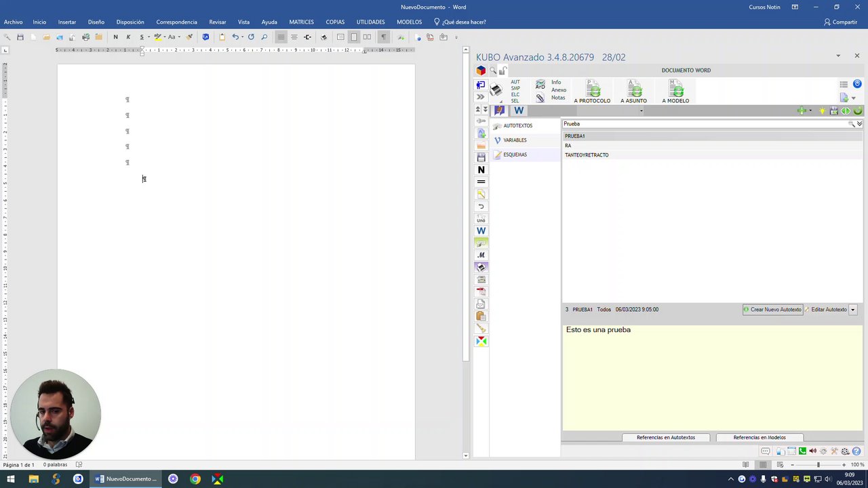Select the AUTOTEXTOS section
Image resolution: width=868 pixels, height=488 pixels.
tap(518, 125)
